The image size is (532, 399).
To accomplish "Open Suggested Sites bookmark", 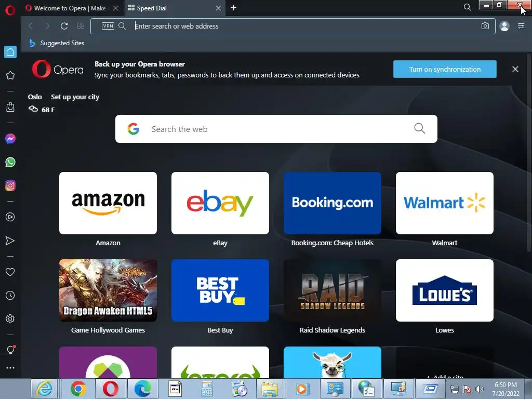I will pyautogui.click(x=57, y=43).
